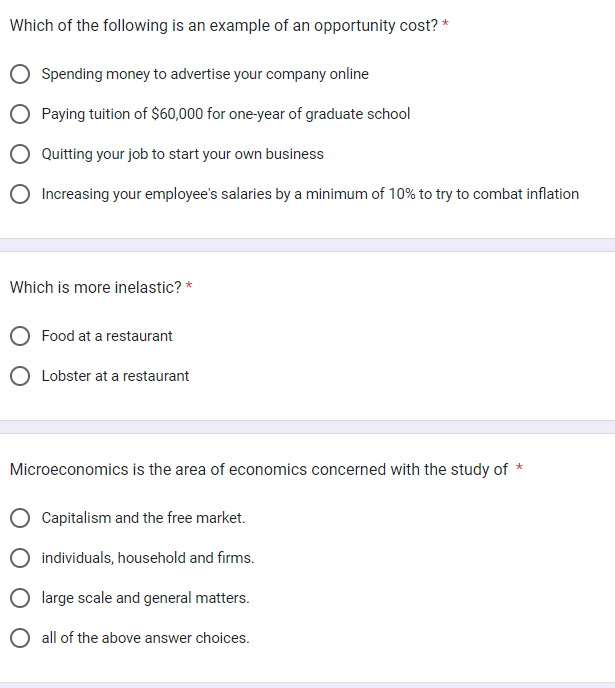
Task: Click the 'all of the above answer choices.' text
Action: (146, 638)
